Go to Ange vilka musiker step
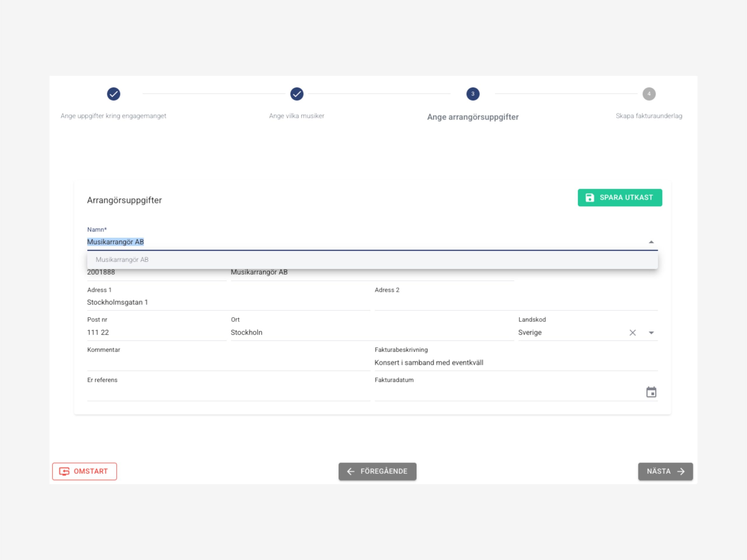 [x=296, y=116]
